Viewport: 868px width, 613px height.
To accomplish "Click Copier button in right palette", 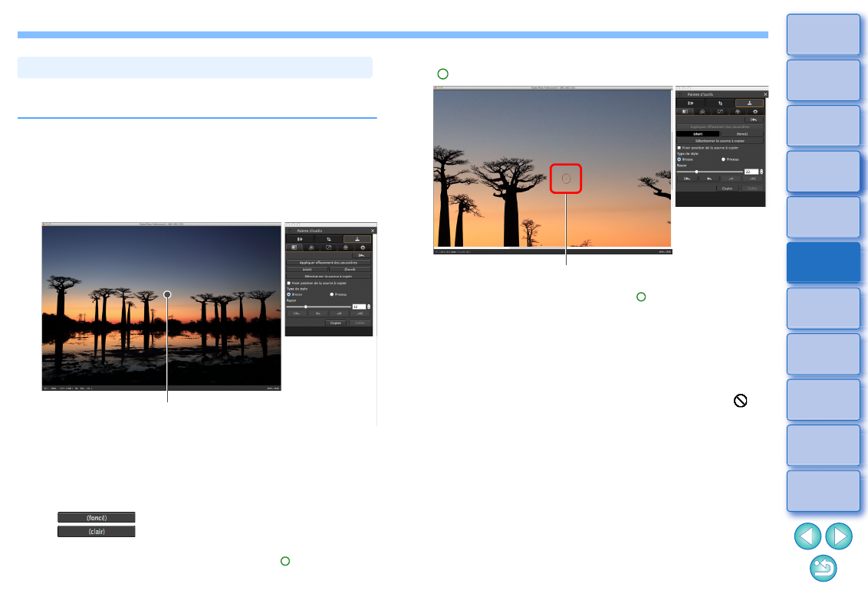I will [728, 188].
